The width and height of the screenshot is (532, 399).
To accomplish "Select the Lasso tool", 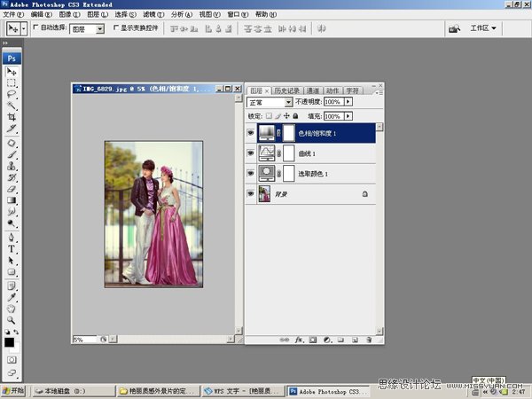I will pos(12,94).
